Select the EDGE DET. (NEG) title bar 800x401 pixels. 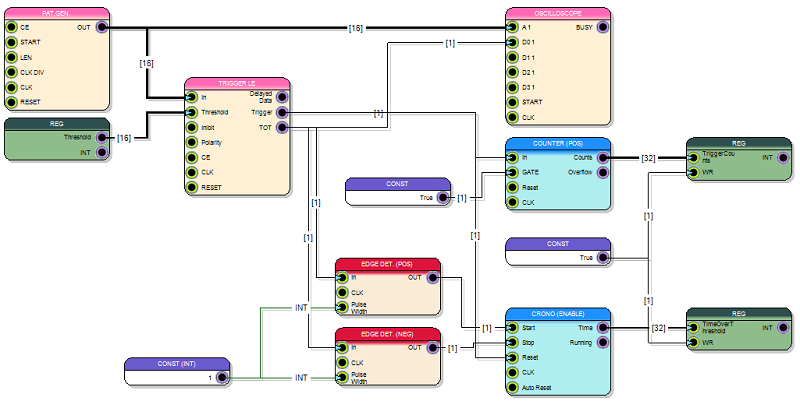[387, 334]
